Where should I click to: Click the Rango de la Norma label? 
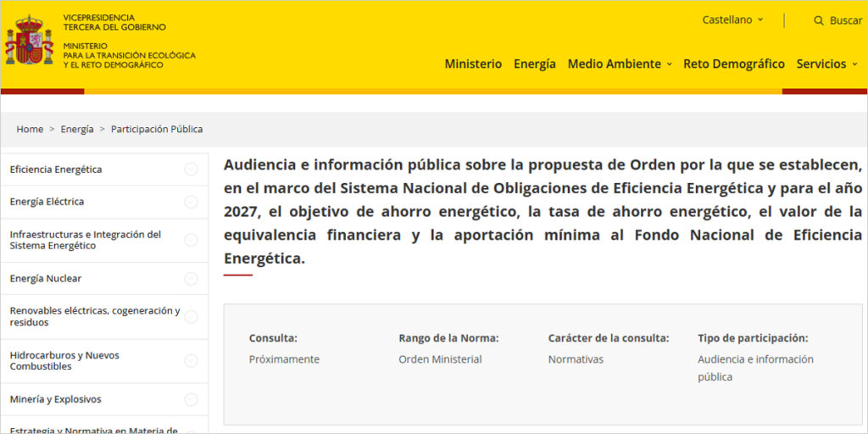coord(449,338)
